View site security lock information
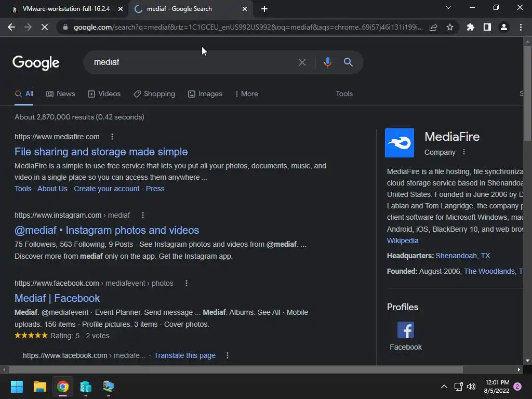The width and height of the screenshot is (532, 399). (65, 27)
